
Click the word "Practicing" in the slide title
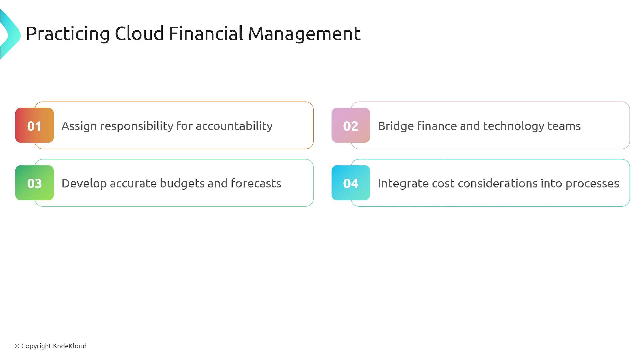(x=67, y=34)
